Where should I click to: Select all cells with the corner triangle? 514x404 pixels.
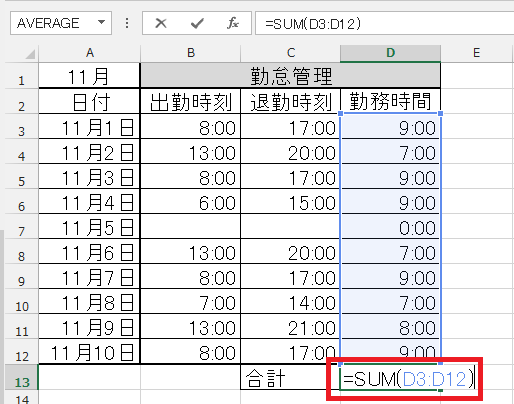[30, 54]
